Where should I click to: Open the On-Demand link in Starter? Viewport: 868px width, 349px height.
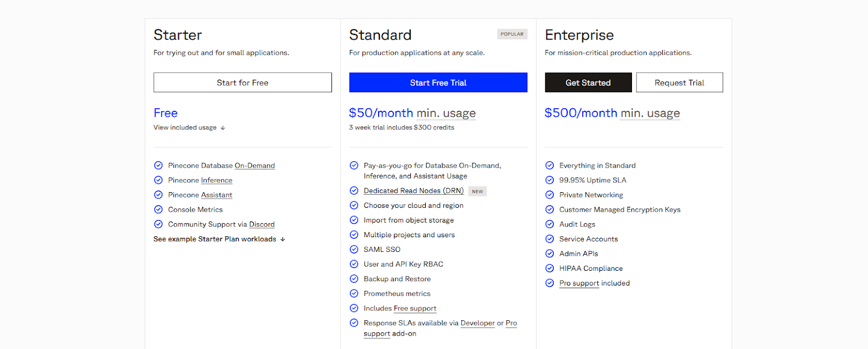pyautogui.click(x=255, y=166)
